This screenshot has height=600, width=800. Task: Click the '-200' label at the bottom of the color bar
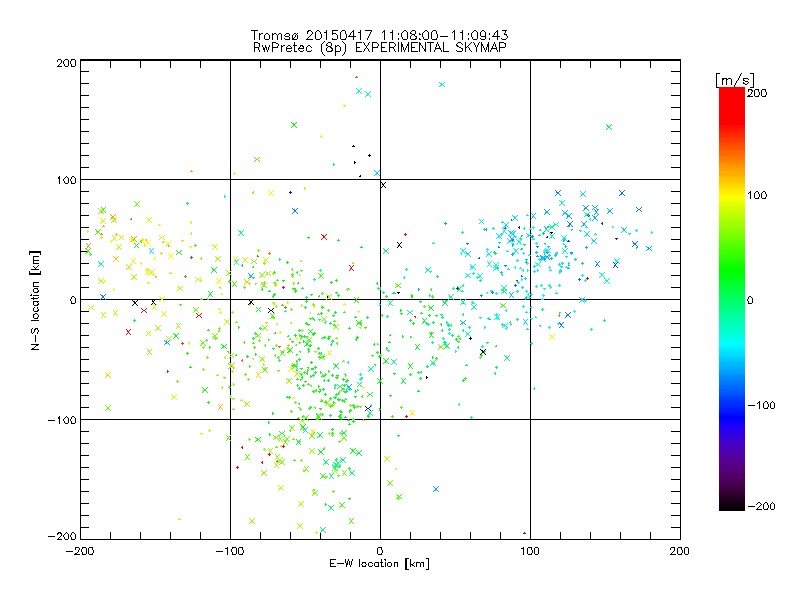point(761,506)
